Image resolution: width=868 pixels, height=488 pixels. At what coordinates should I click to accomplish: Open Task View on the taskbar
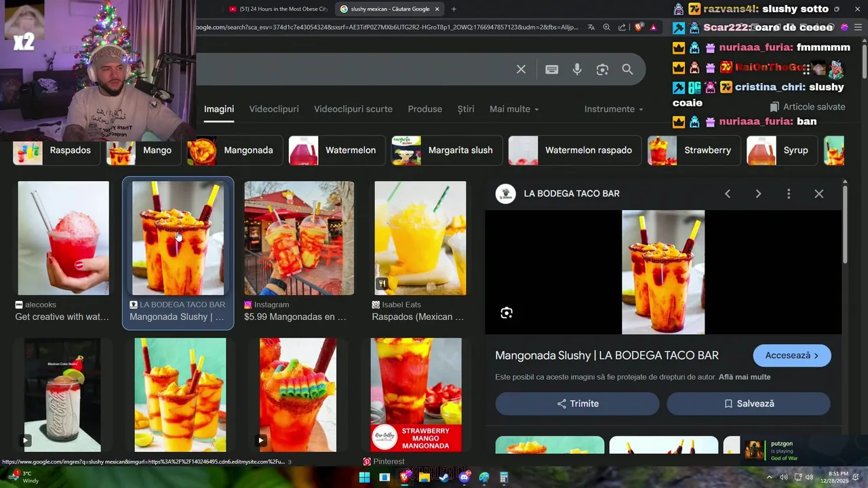point(384,478)
